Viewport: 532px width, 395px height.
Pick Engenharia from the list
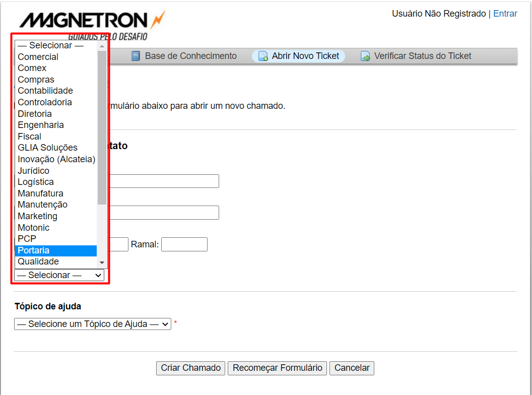coord(55,125)
